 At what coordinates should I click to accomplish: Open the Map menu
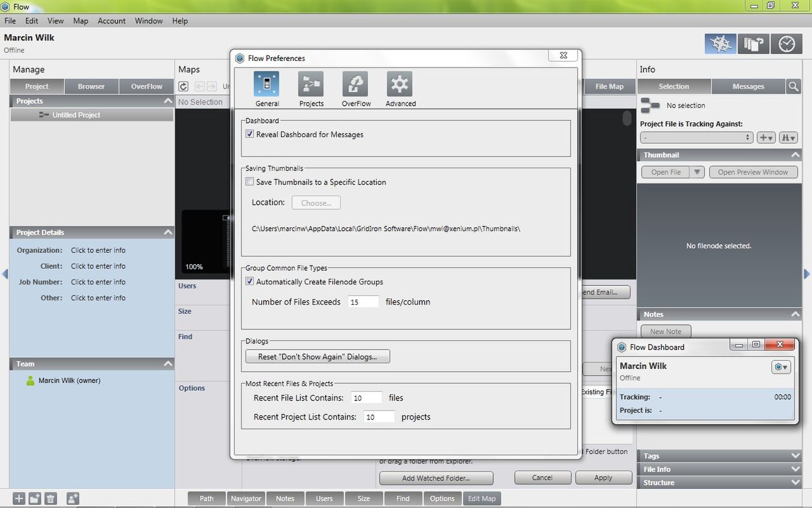pyautogui.click(x=81, y=21)
